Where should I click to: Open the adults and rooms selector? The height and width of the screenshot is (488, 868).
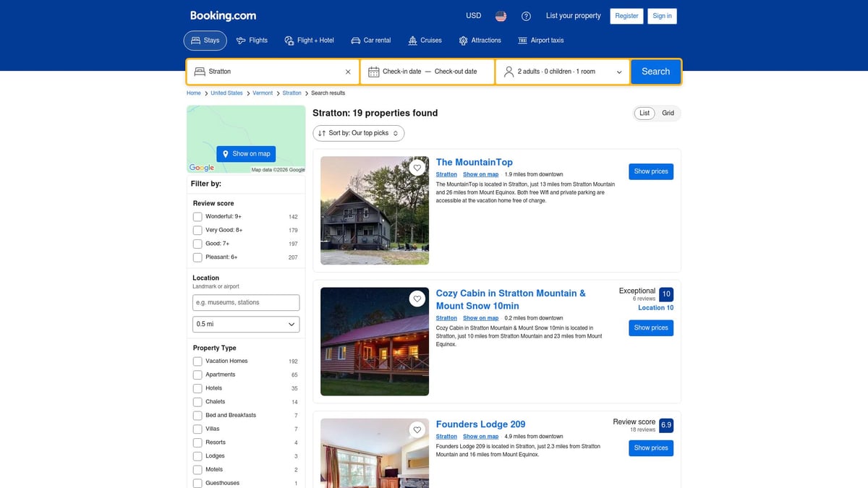563,71
